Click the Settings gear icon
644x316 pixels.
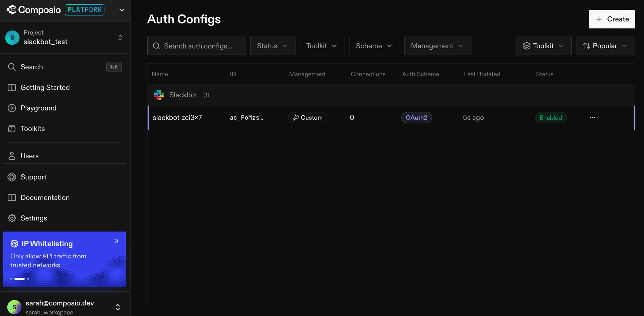click(12, 218)
